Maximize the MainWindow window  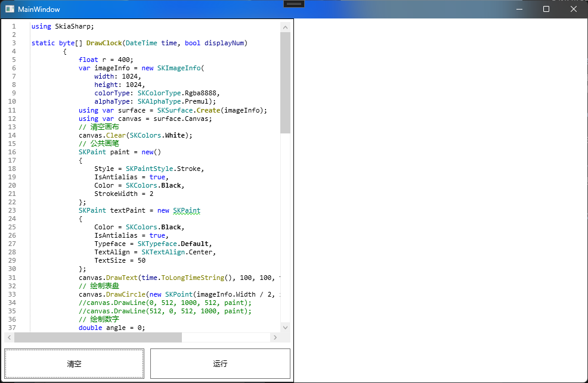click(546, 9)
